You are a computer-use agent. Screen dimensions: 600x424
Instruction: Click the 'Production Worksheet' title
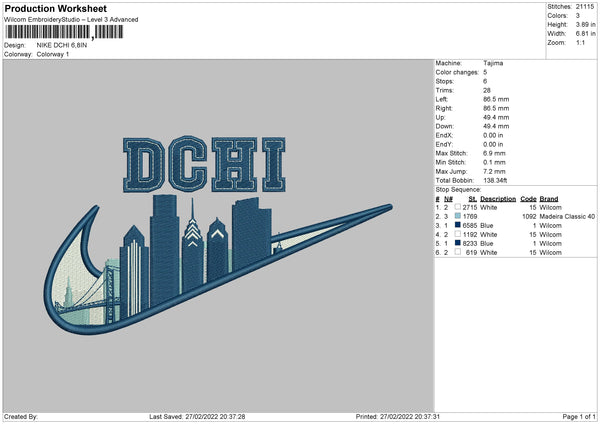click(x=55, y=9)
